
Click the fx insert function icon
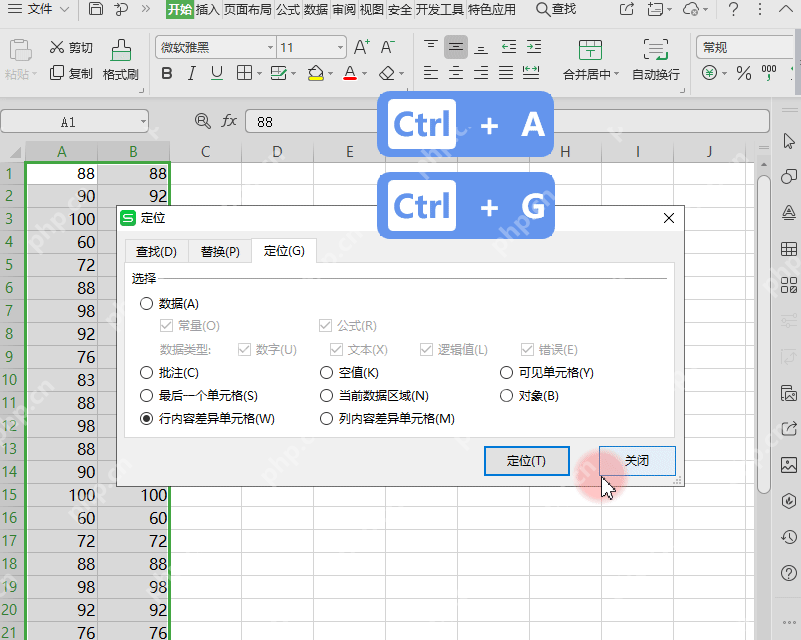[x=228, y=121]
